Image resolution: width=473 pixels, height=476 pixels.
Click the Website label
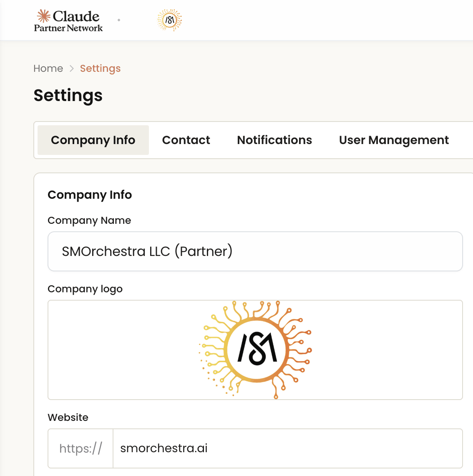click(x=68, y=418)
